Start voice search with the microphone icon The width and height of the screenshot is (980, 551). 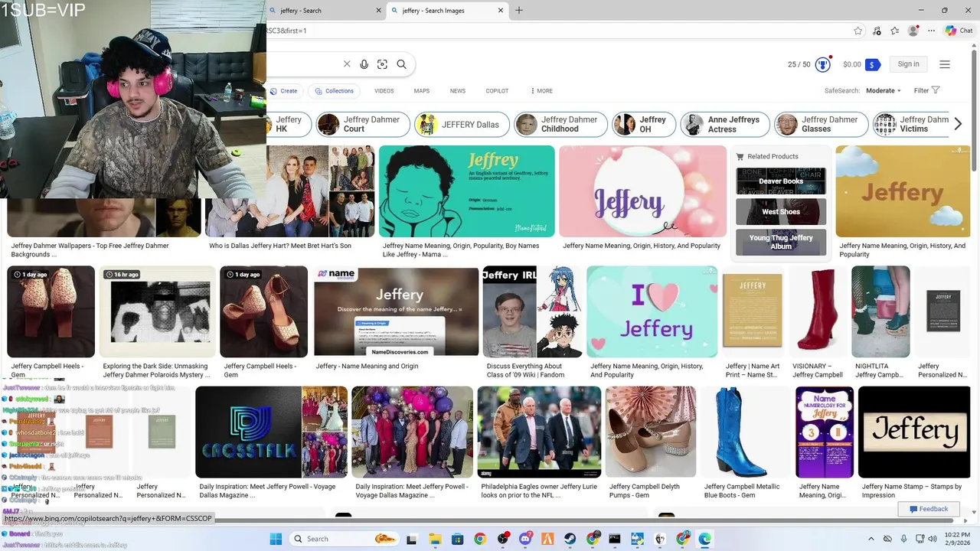[x=364, y=64]
